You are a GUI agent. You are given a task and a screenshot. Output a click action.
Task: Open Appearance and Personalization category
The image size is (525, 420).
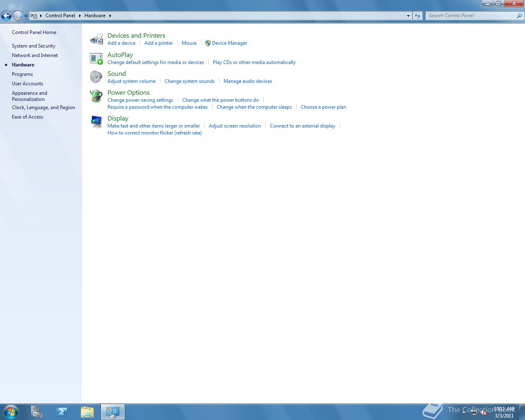click(x=30, y=96)
